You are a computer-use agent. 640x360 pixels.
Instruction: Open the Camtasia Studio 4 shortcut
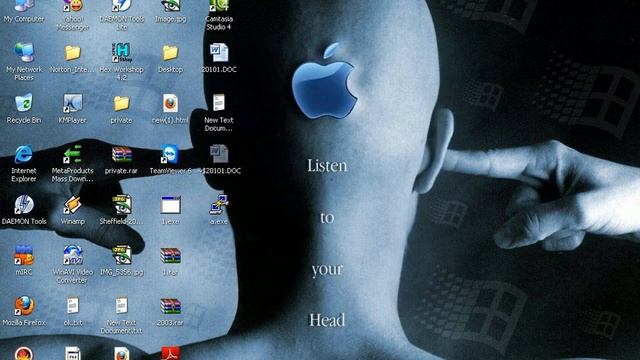pos(219,6)
